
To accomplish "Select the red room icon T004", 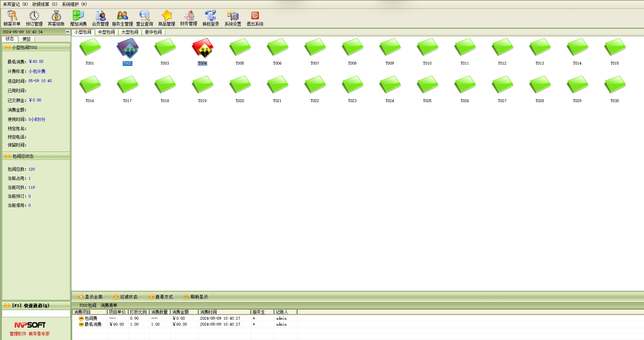I will (x=202, y=50).
